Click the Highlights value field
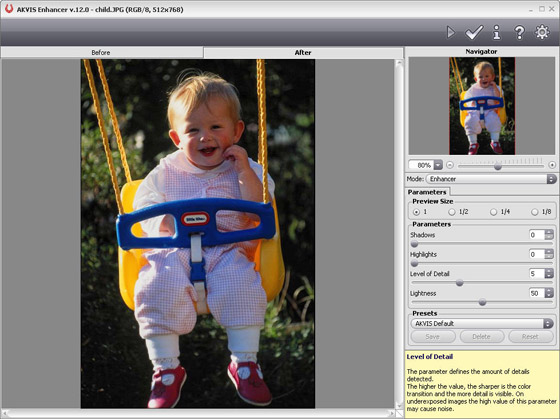The image size is (560, 419). 537,254
